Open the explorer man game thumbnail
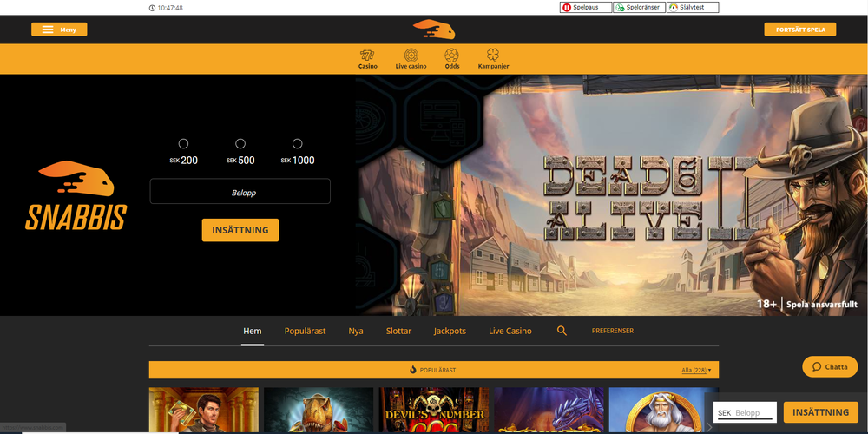Image resolution: width=868 pixels, height=434 pixels. (204, 411)
